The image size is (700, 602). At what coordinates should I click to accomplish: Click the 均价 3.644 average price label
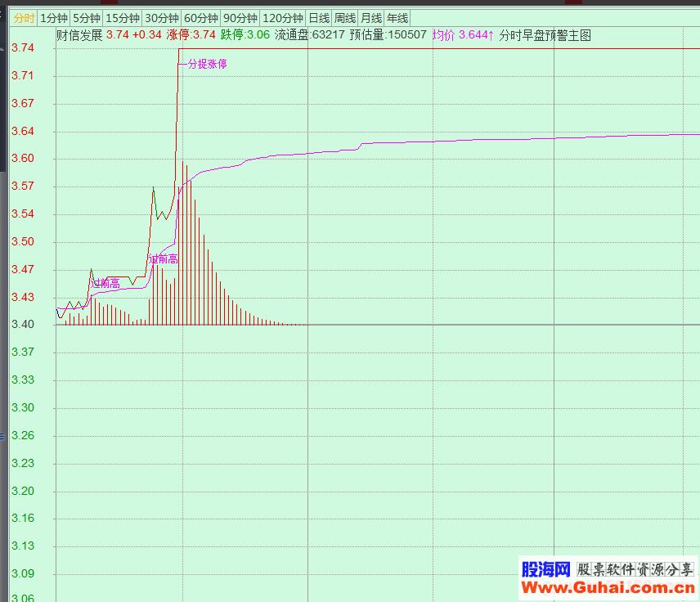pos(463,35)
